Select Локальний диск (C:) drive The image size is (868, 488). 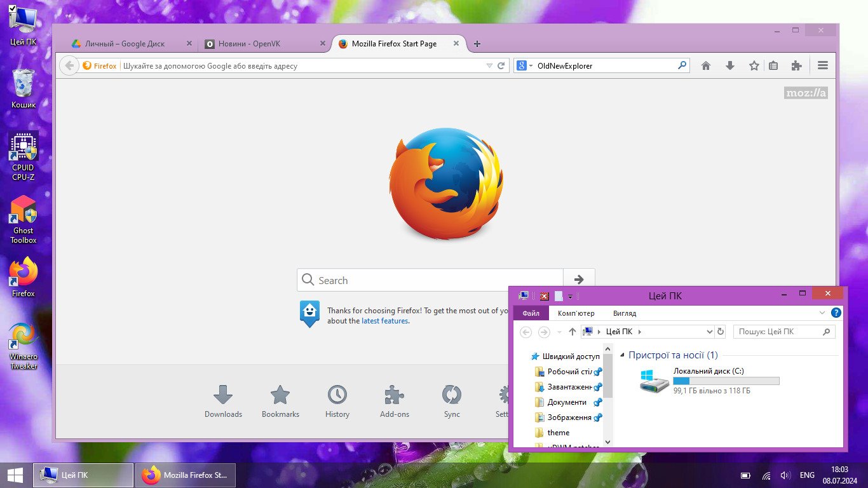pos(709,381)
